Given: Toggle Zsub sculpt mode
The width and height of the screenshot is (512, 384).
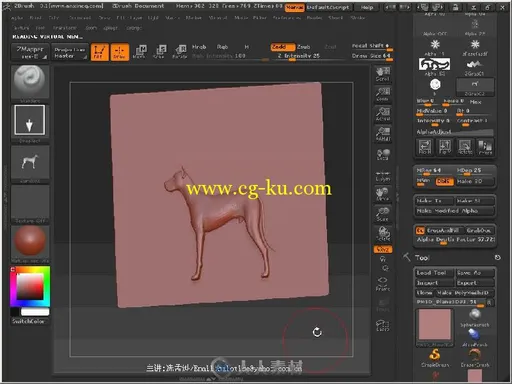Looking at the screenshot, I should (304, 47).
